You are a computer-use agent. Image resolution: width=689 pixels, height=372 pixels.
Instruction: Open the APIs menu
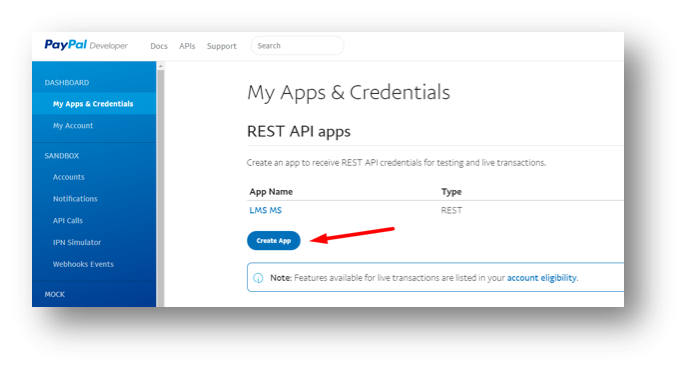coord(187,46)
